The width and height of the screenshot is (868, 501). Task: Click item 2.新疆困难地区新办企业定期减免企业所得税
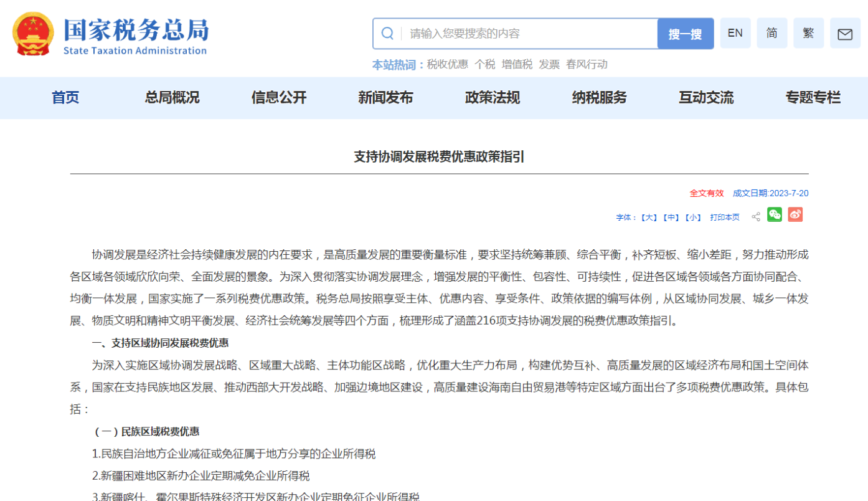point(201,476)
